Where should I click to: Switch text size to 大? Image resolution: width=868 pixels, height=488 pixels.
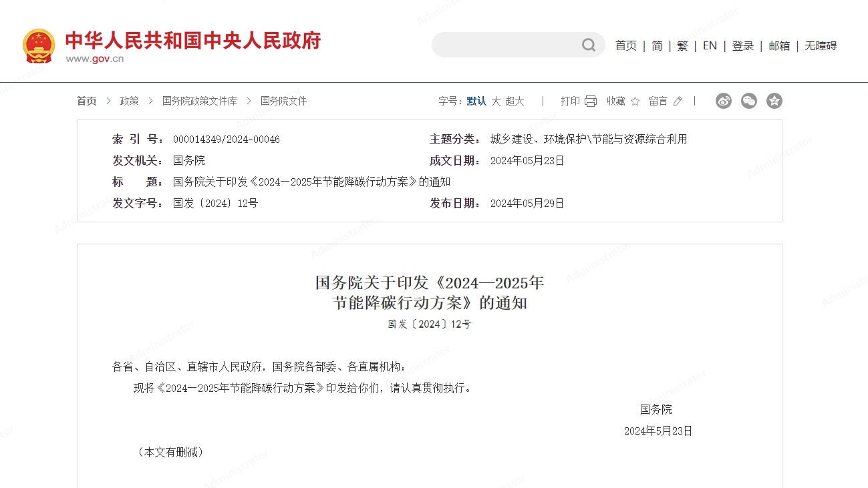[497, 101]
